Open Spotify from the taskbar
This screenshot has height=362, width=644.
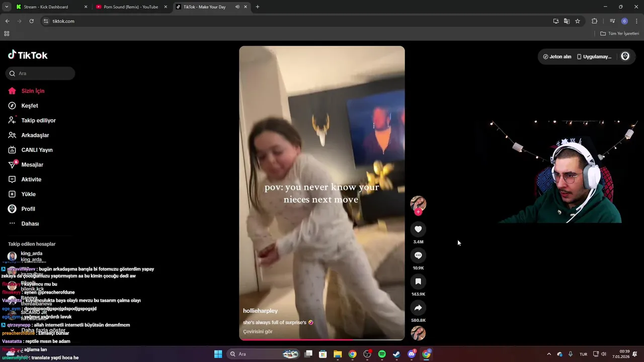[382, 354]
